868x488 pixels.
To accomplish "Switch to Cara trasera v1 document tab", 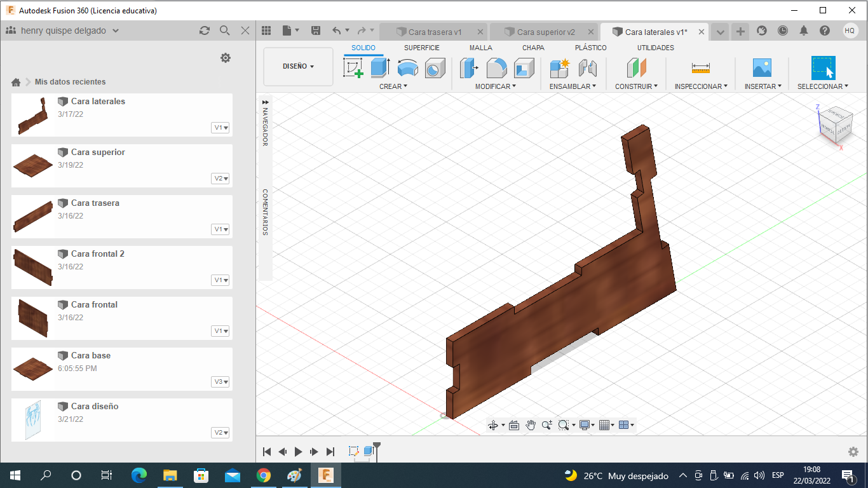I will click(x=434, y=32).
